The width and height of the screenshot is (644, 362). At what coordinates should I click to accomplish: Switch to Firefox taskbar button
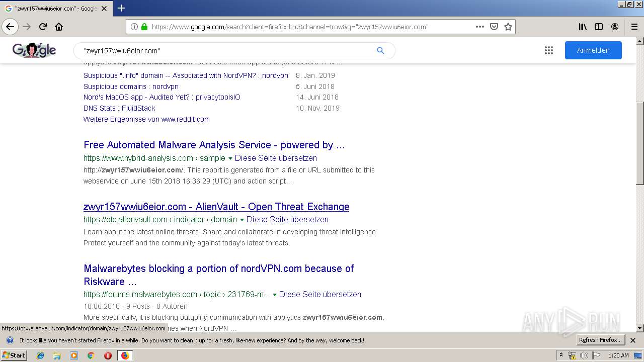125,355
